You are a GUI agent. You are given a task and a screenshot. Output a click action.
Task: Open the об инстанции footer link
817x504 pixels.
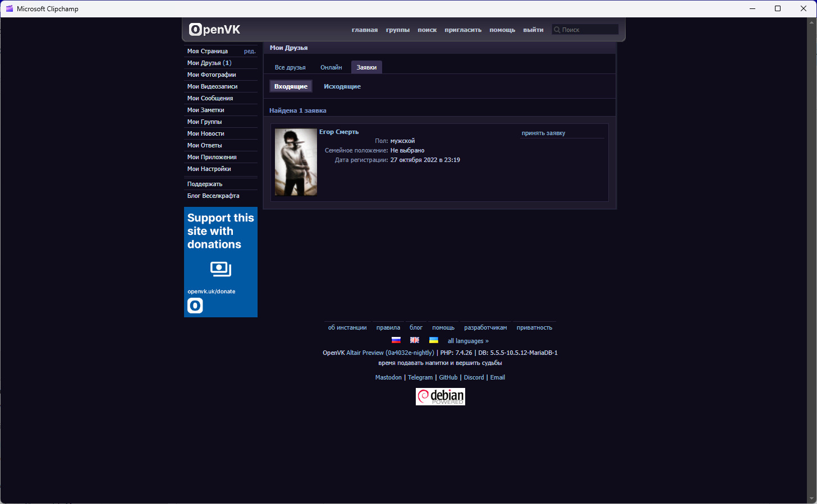pos(347,327)
